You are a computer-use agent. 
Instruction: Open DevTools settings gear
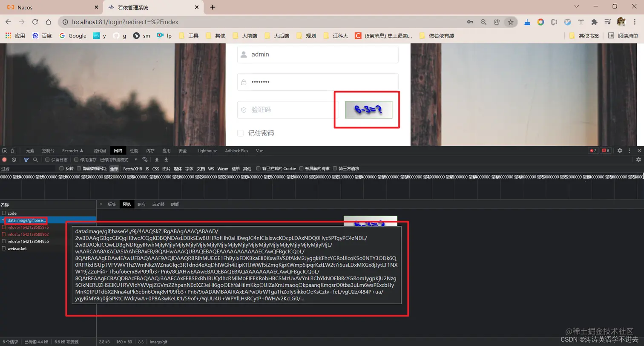point(620,150)
